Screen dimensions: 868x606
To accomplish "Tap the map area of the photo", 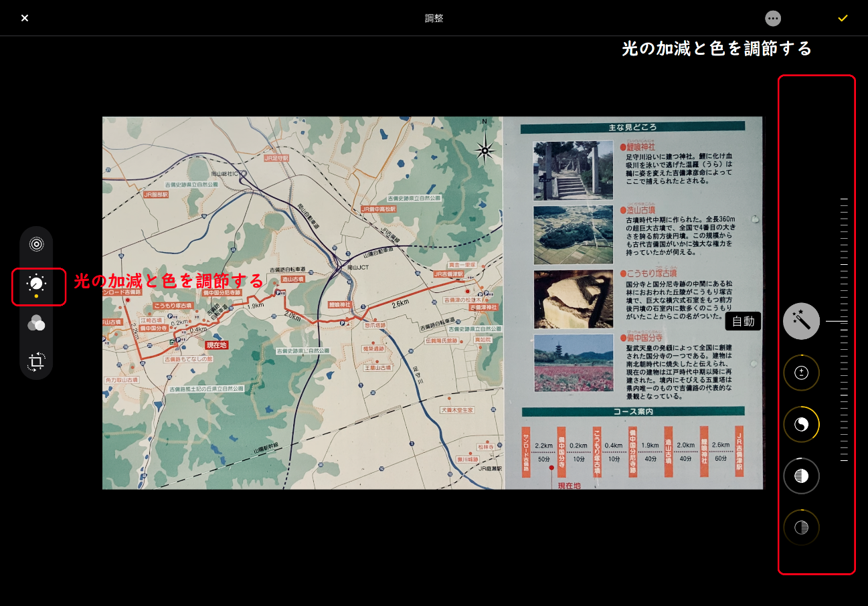I will tap(302, 303).
